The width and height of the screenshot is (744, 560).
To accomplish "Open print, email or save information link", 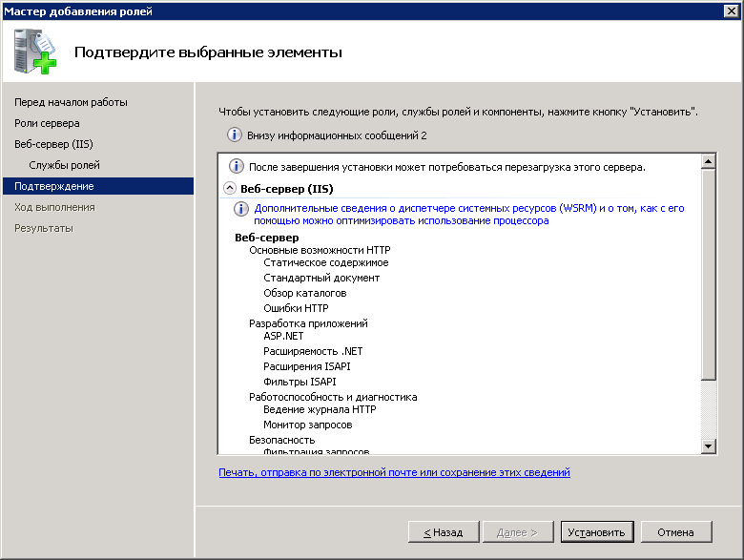I will (394, 472).
